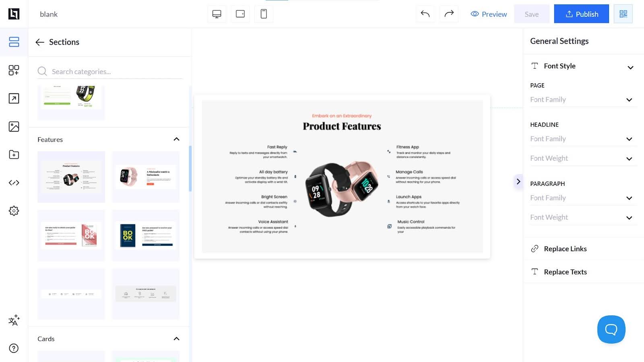Click the 'Music Control' feature text

411,222
